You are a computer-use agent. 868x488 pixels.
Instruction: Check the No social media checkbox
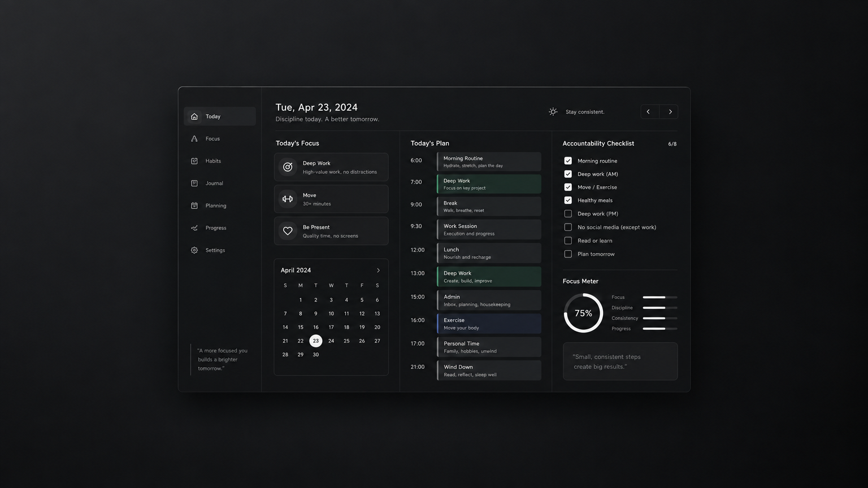click(x=568, y=227)
